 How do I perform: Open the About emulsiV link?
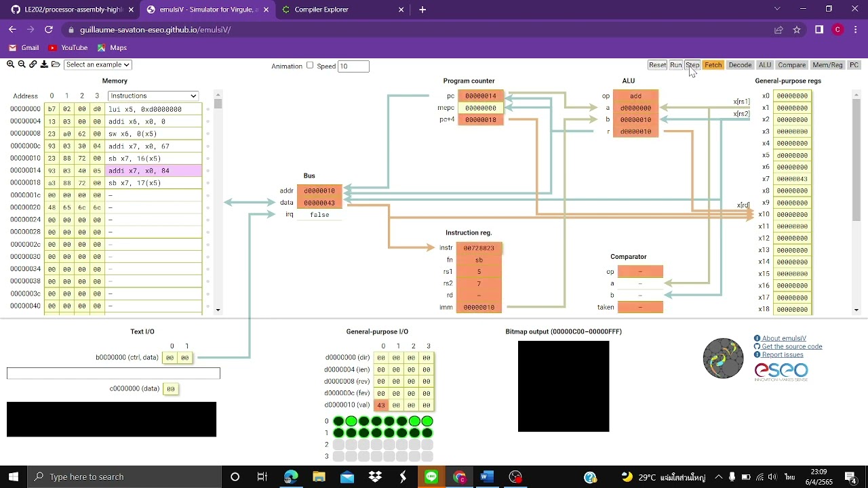[x=784, y=338]
